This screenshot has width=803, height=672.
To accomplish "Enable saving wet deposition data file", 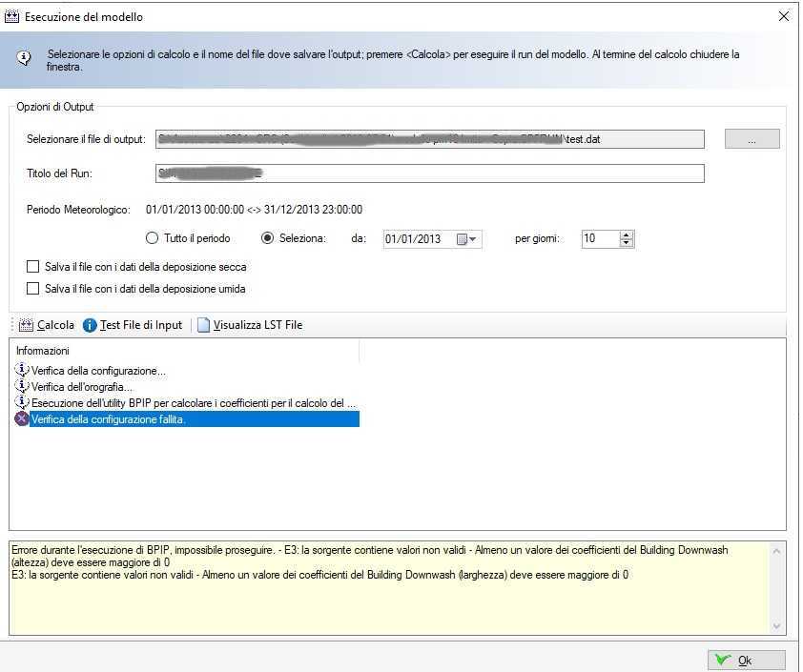I will pos(34,288).
